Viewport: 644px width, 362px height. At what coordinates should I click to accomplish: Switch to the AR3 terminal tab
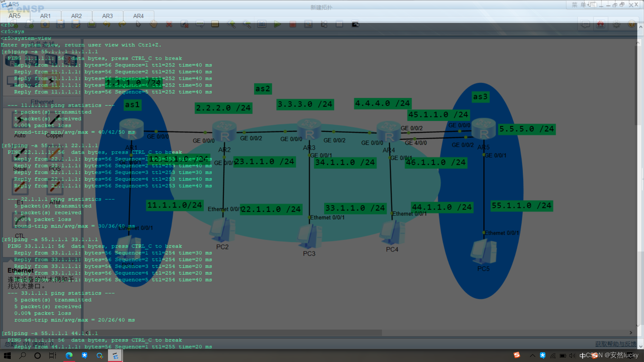pos(107,16)
